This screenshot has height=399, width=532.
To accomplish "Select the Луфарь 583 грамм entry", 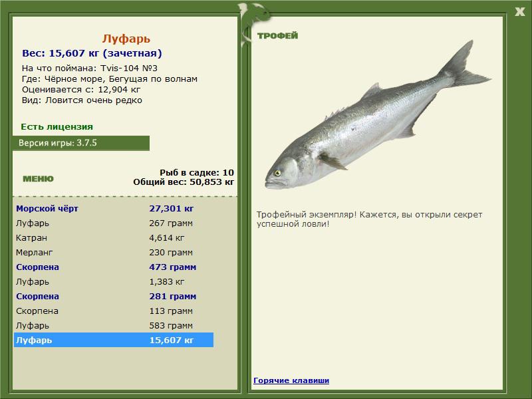I will [114, 325].
